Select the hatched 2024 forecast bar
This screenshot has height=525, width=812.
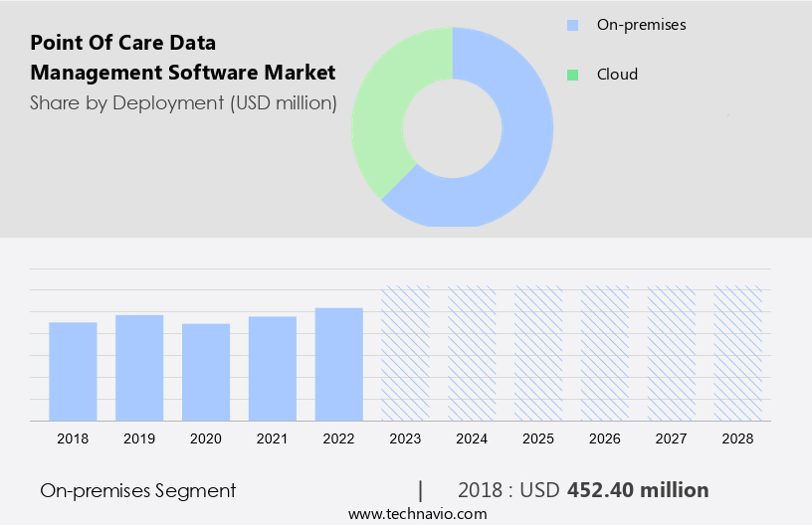coord(472,353)
